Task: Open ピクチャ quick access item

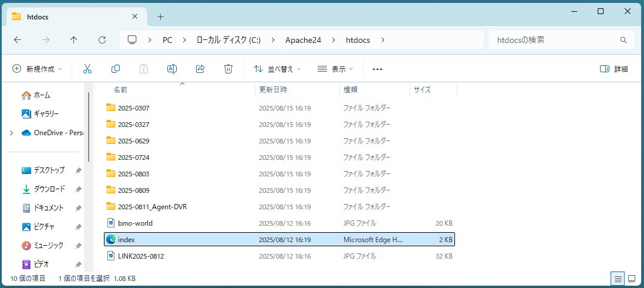Action: [x=38, y=227]
